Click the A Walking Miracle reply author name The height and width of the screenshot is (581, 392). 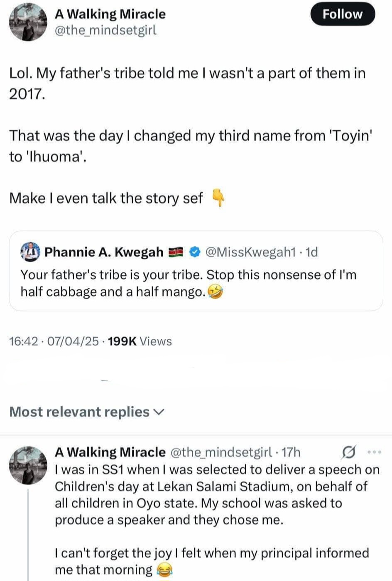[x=110, y=452]
